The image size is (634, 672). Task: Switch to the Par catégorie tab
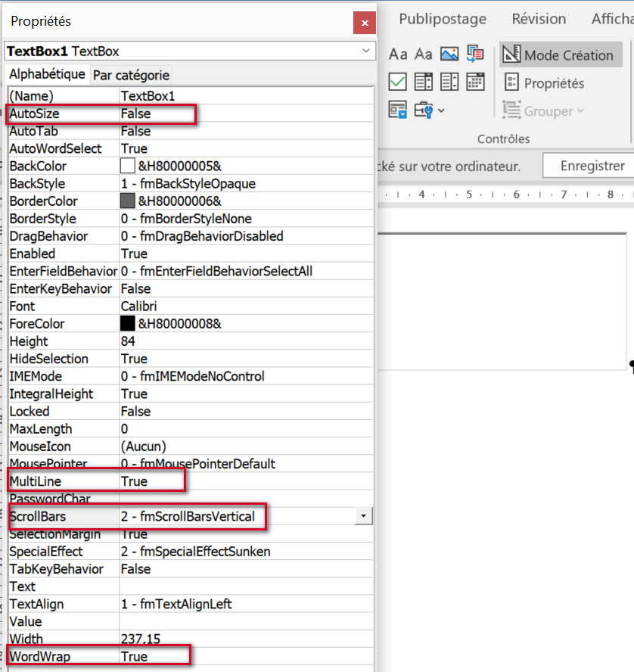click(x=132, y=75)
